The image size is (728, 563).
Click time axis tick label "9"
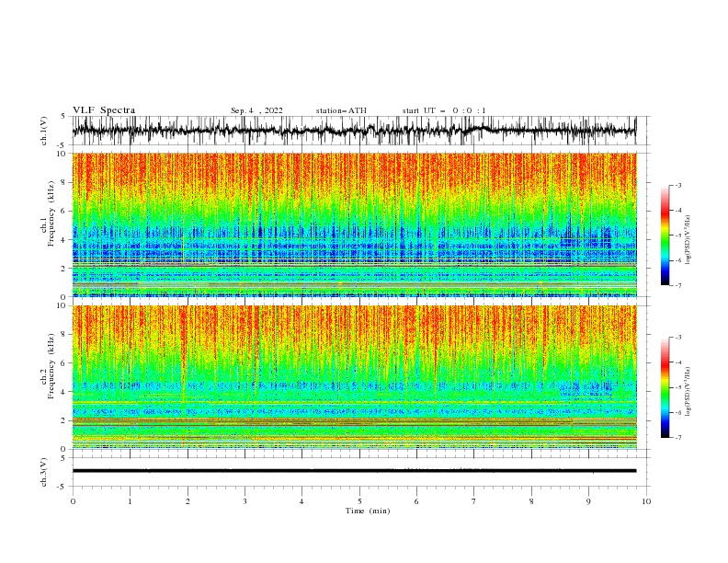tap(588, 501)
